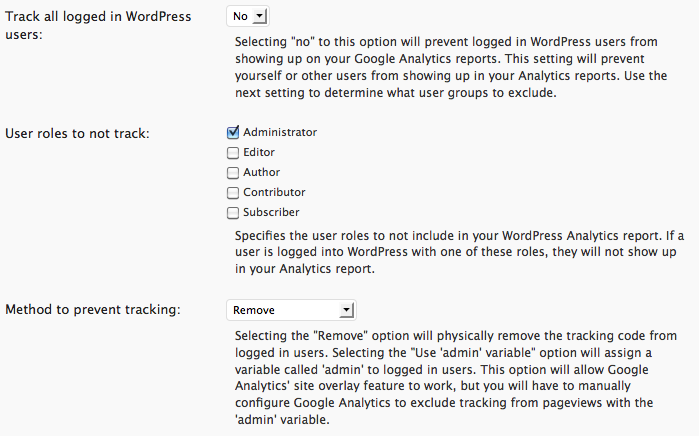Click the arrow on the "Remove" combo box
The height and width of the screenshot is (436, 699).
coord(346,310)
